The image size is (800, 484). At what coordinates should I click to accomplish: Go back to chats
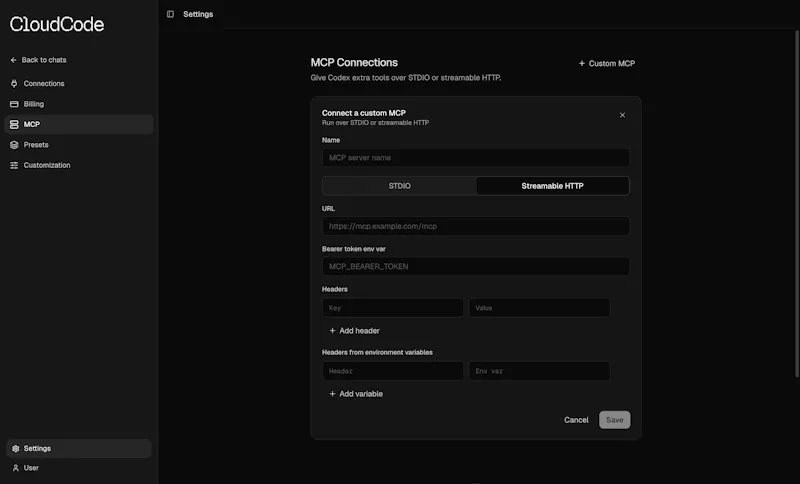38,60
